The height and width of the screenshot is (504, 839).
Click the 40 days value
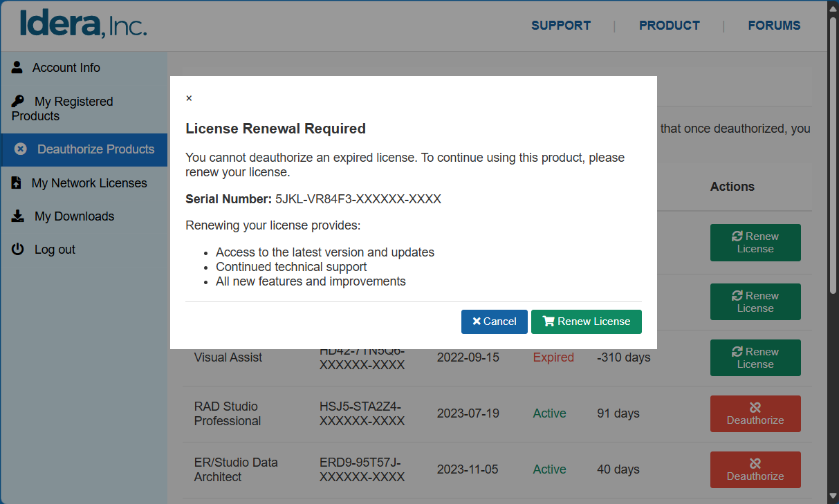[x=618, y=469]
